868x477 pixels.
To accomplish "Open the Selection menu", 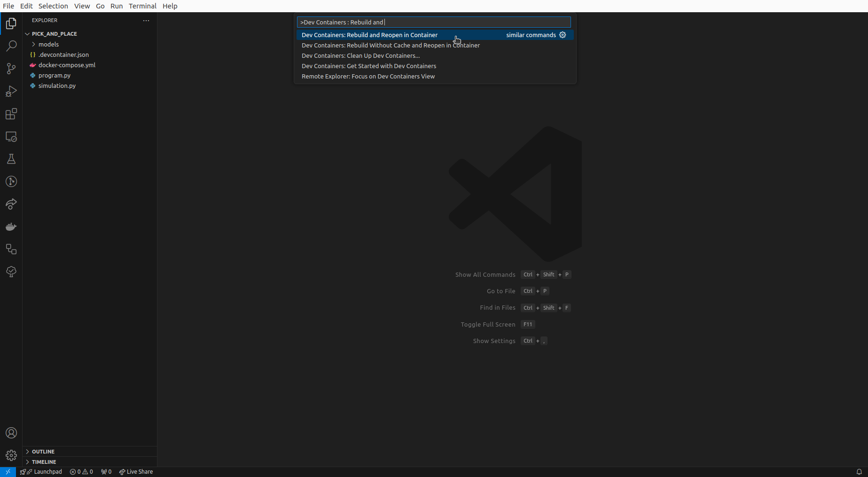I will (53, 6).
